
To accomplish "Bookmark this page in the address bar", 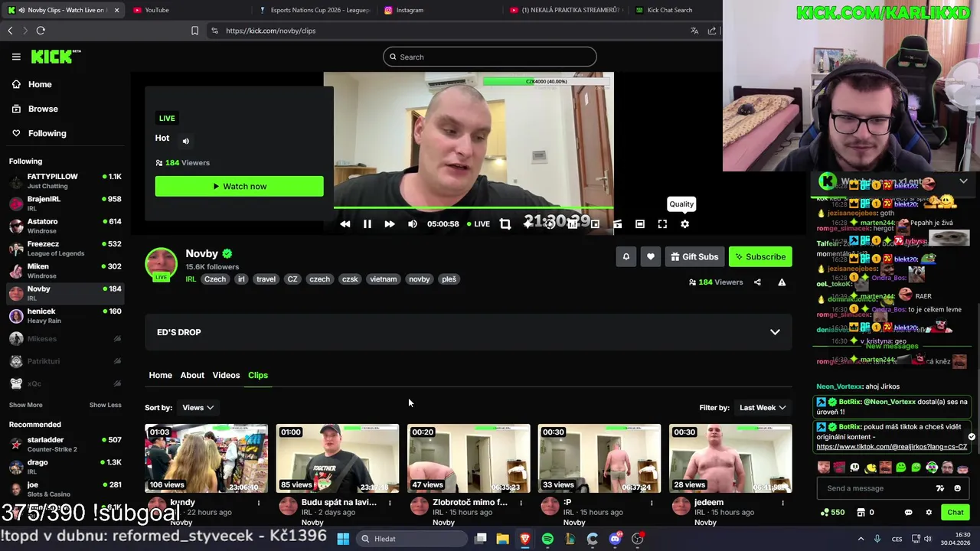I will (x=194, y=31).
